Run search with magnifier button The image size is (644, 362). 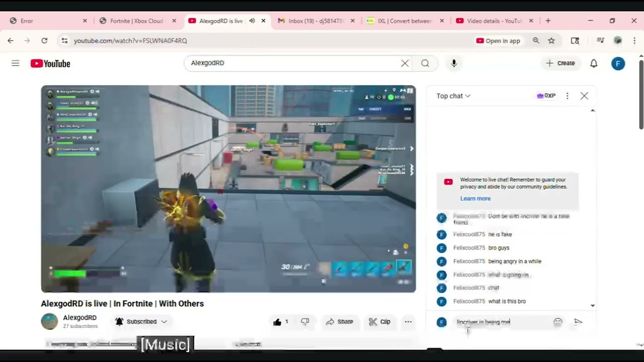pyautogui.click(x=425, y=63)
